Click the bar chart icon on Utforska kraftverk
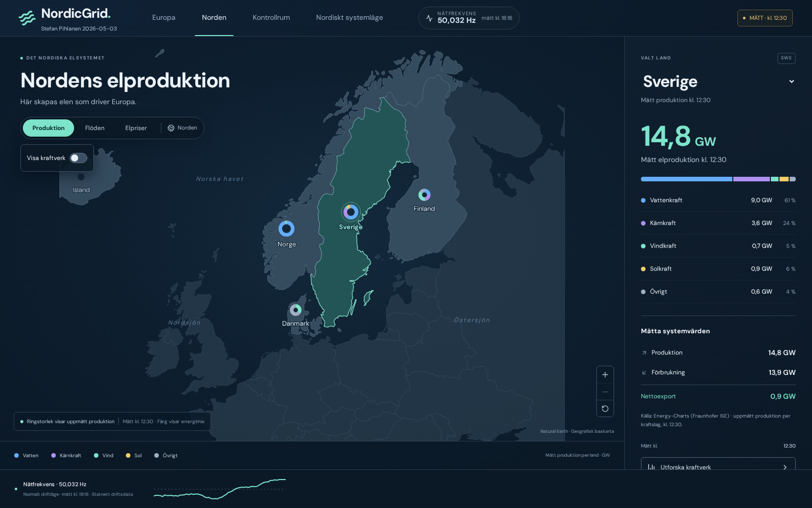This screenshot has height=508, width=812. [x=651, y=467]
